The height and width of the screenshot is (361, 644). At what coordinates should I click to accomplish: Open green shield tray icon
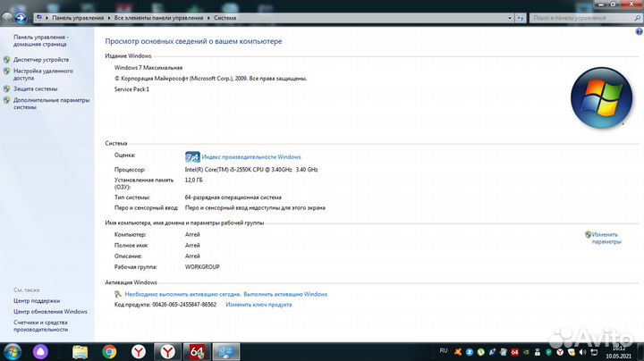pyautogui.click(x=548, y=352)
